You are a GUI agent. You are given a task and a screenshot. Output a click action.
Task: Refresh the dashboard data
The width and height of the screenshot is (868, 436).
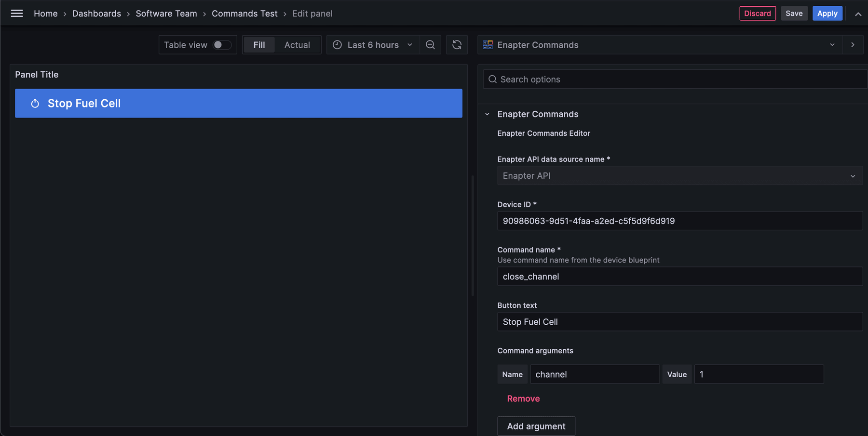point(456,44)
